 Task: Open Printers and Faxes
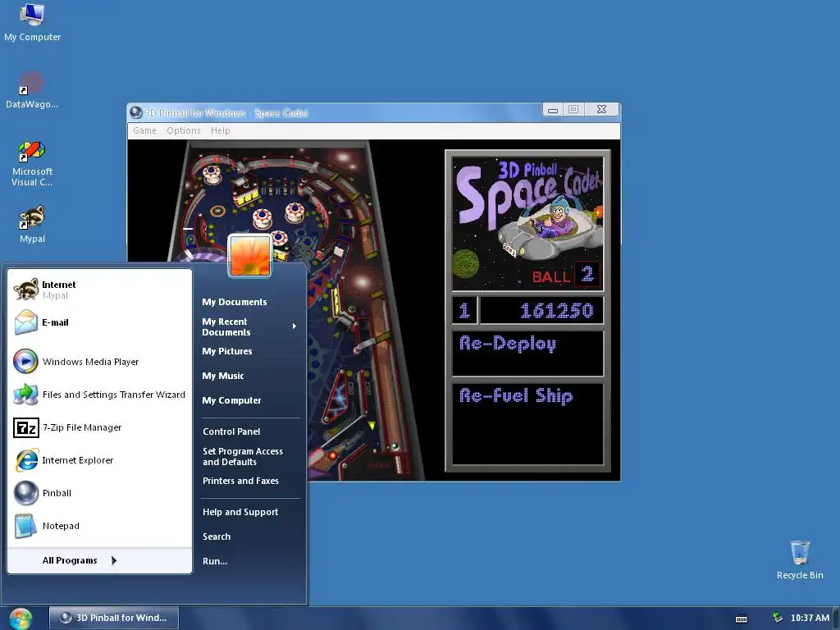coord(240,481)
